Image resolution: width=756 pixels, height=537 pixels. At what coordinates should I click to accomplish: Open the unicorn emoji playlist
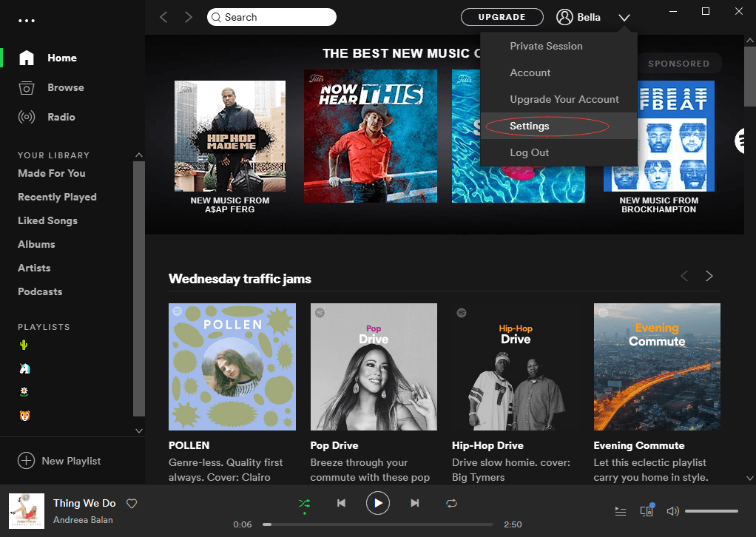(x=24, y=368)
